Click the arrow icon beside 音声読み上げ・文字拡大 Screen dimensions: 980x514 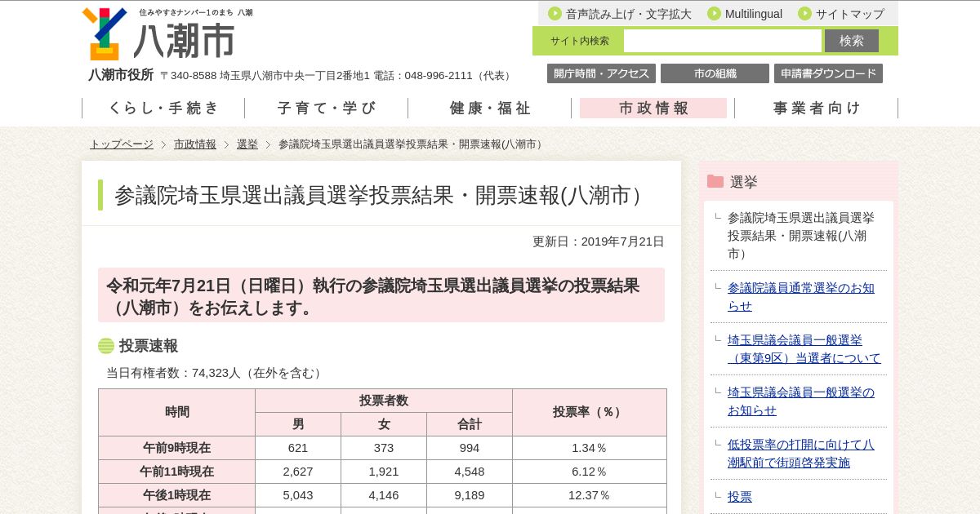pyautogui.click(x=555, y=13)
